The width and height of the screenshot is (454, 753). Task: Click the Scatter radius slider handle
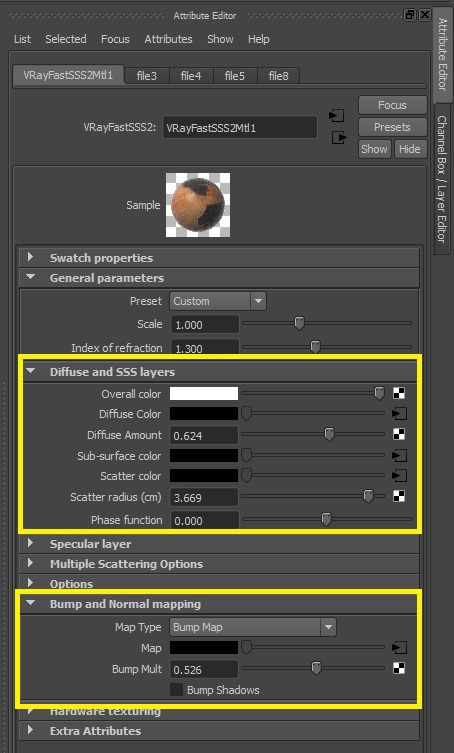pos(368,496)
